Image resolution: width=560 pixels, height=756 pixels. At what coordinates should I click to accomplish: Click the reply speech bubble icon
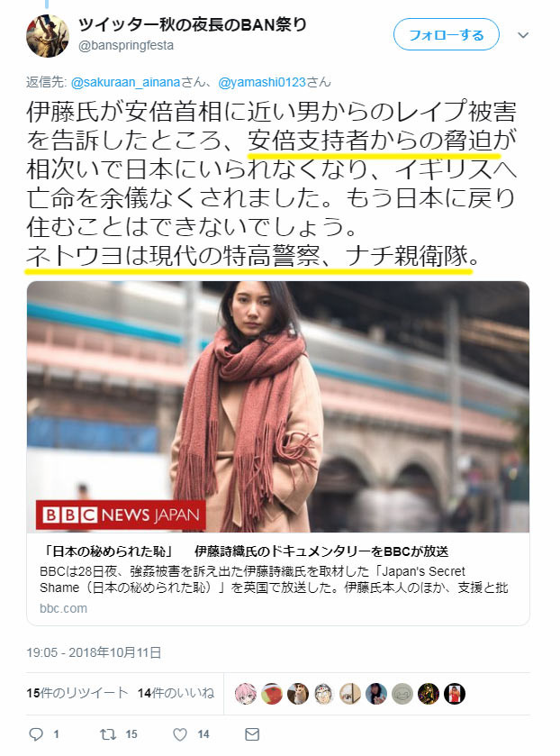click(x=36, y=733)
